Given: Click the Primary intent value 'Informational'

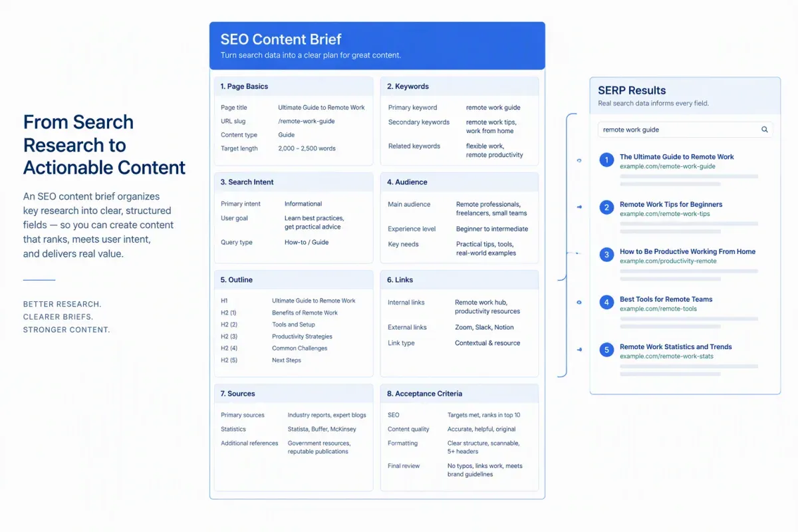Looking at the screenshot, I should pyautogui.click(x=303, y=204).
